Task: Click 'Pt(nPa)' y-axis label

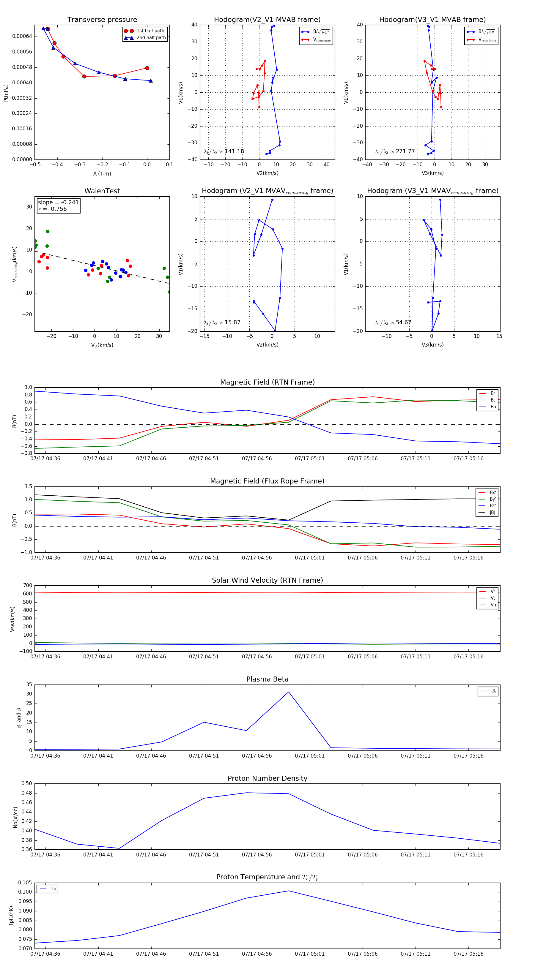Action: [x=6, y=93]
